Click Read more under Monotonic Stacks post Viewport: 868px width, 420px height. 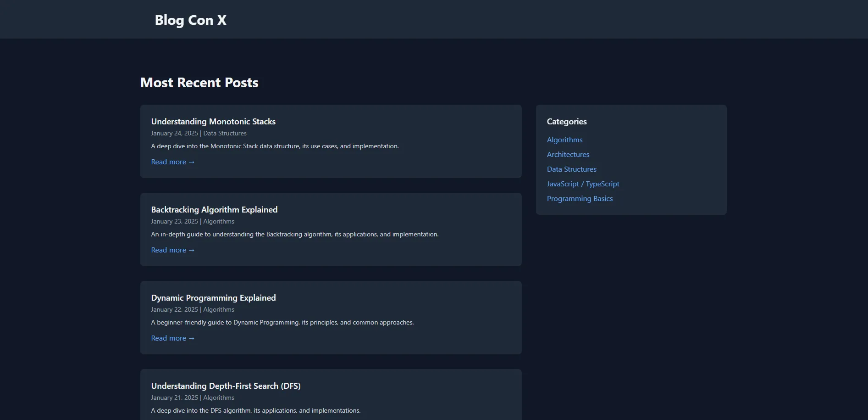tap(173, 162)
